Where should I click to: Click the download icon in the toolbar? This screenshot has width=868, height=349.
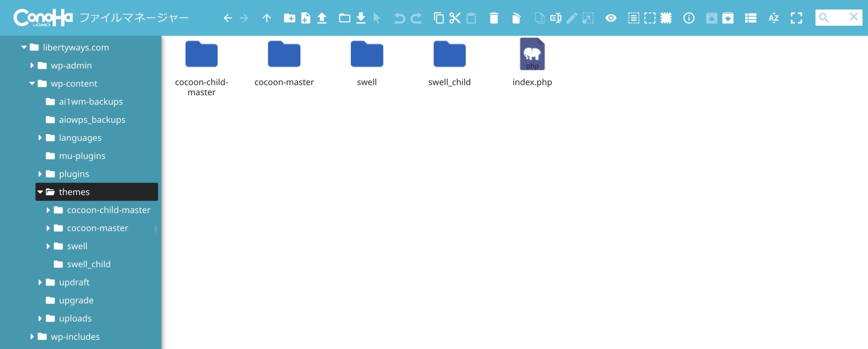tap(361, 18)
